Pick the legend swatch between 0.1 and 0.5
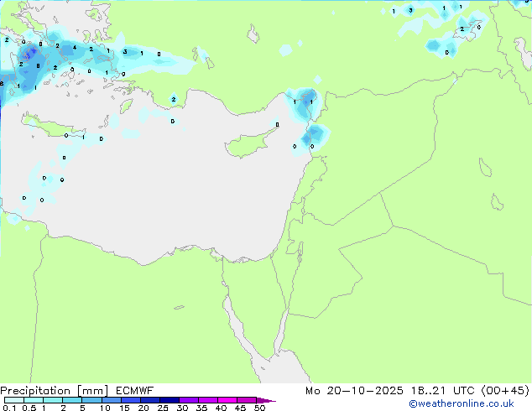 coord(14,400)
